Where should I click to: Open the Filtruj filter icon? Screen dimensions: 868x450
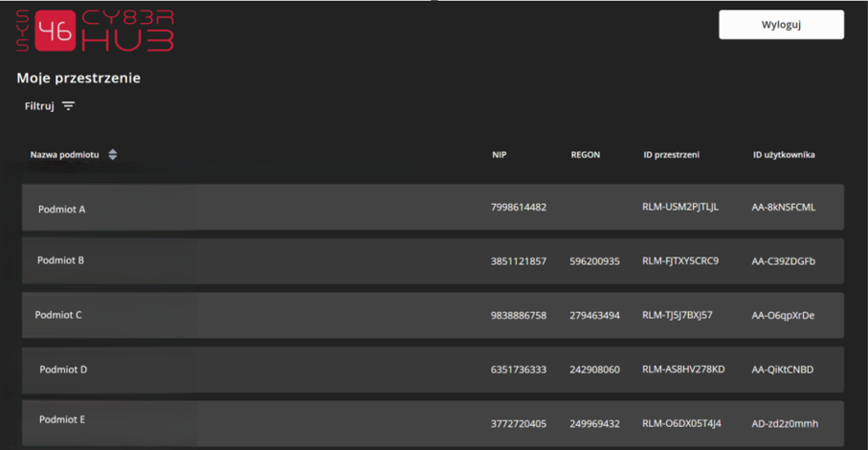click(68, 105)
